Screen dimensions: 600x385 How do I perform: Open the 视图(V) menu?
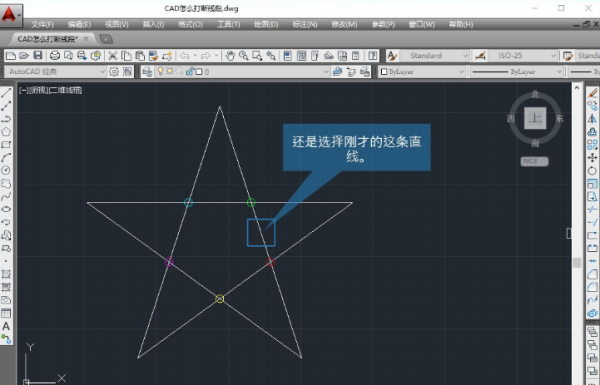(117, 24)
